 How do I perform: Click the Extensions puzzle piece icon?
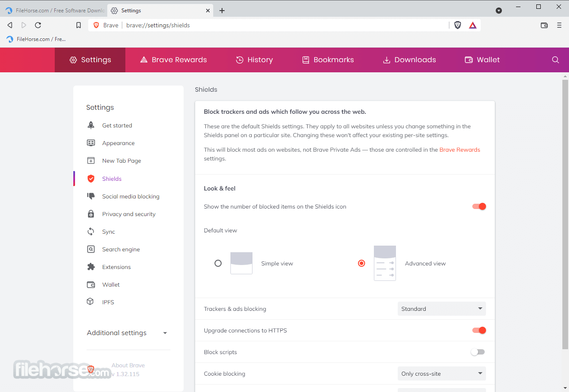(91, 267)
